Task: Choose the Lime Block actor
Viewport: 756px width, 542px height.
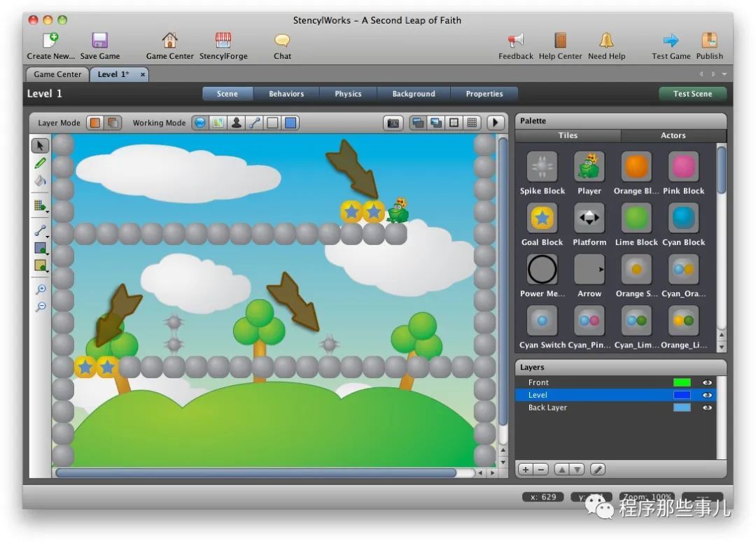Action: tap(636, 218)
